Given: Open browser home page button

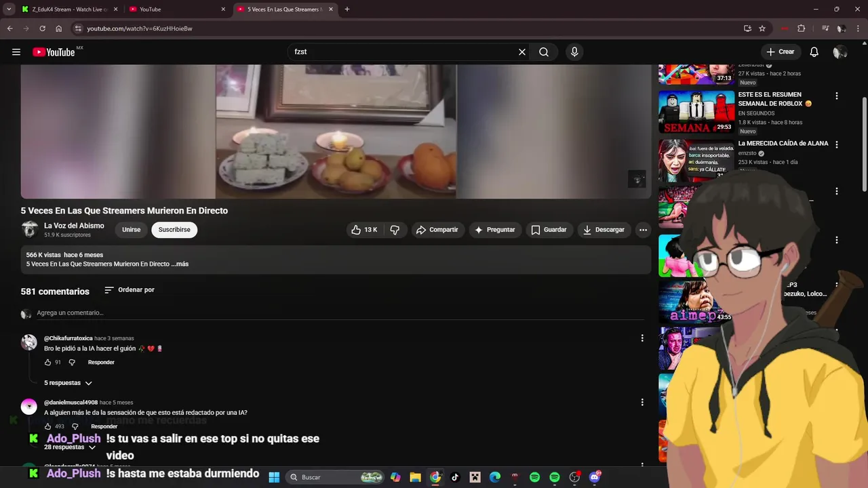Looking at the screenshot, I should click(58, 28).
